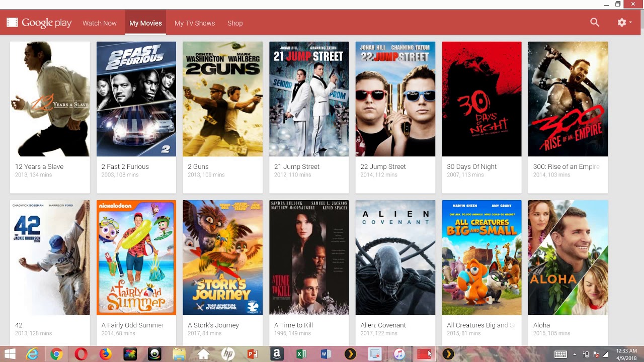Screen dimensions: 644x362
Task: Click '1996, 149 mins' under A Time to Kill
Action: pos(292,333)
